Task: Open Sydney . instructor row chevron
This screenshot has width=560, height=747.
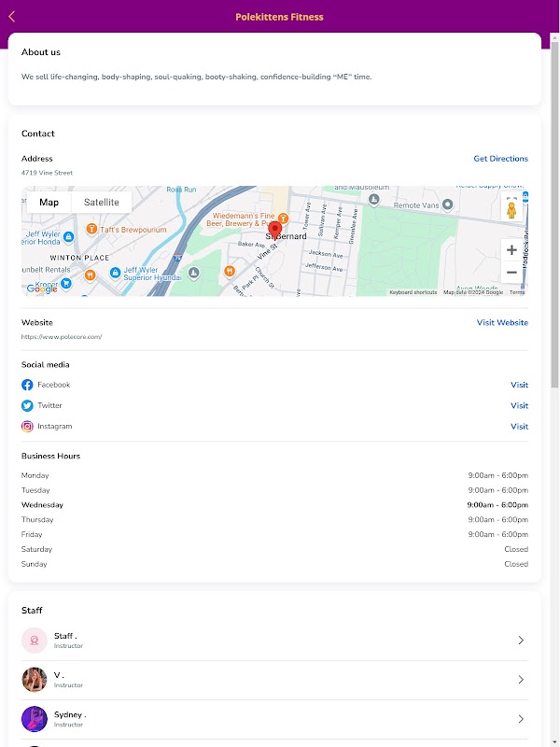Action: point(521,719)
